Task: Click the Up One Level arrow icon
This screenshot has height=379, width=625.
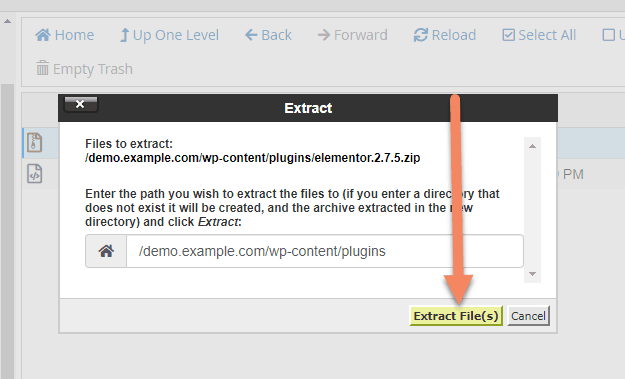Action: (124, 35)
